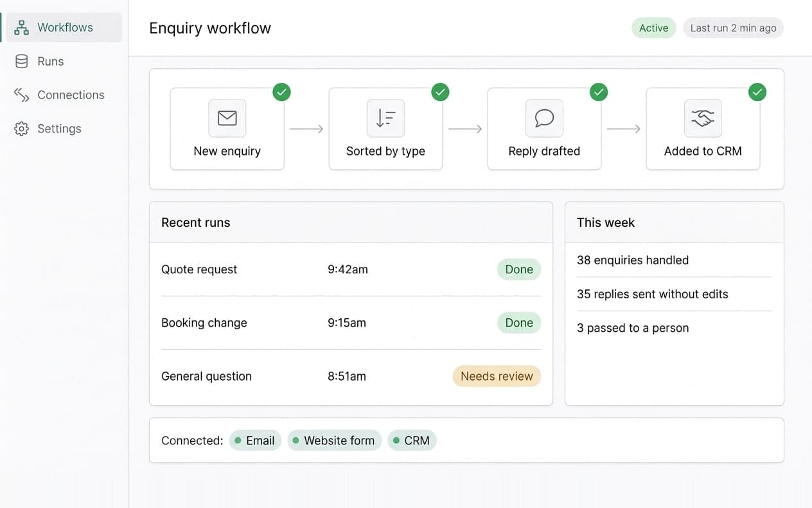Click the 8:51am run time
This screenshot has height=508, width=812.
(x=347, y=376)
